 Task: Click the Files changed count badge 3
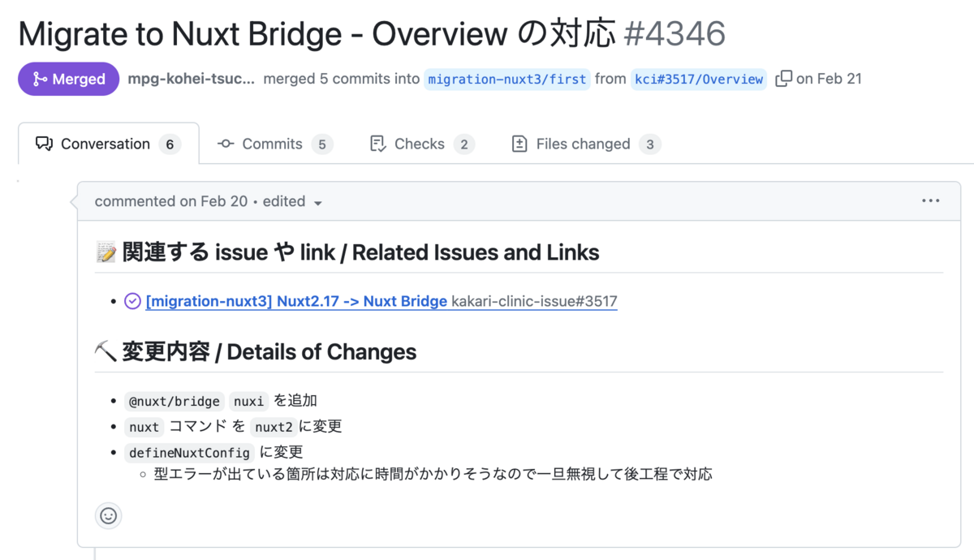click(650, 144)
